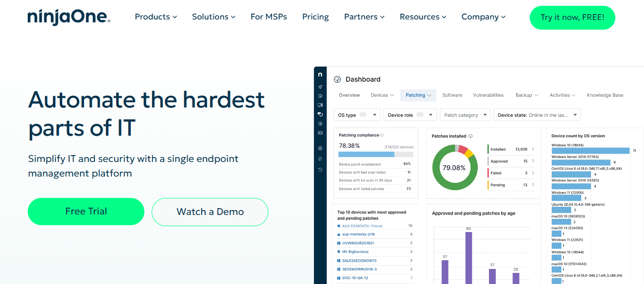Image resolution: width=644 pixels, height=284 pixels.
Task: Select the devices monitor icon in sidebar
Action: [320, 105]
